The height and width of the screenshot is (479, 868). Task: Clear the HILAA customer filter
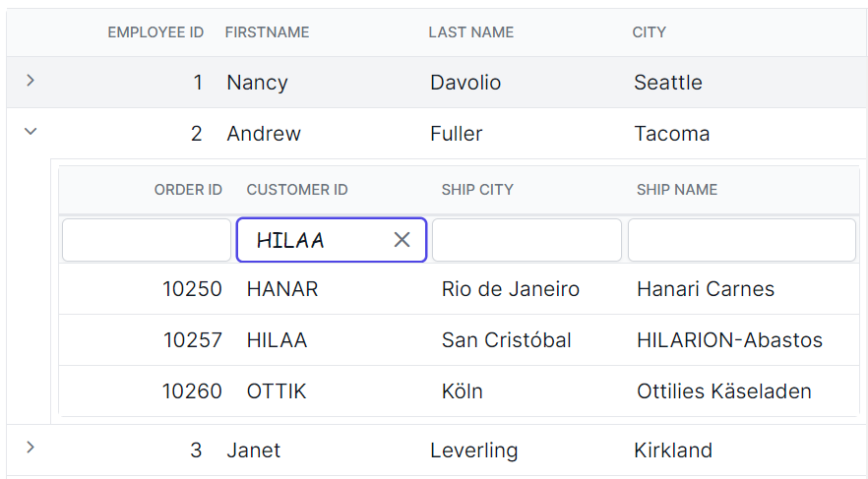[x=402, y=240]
